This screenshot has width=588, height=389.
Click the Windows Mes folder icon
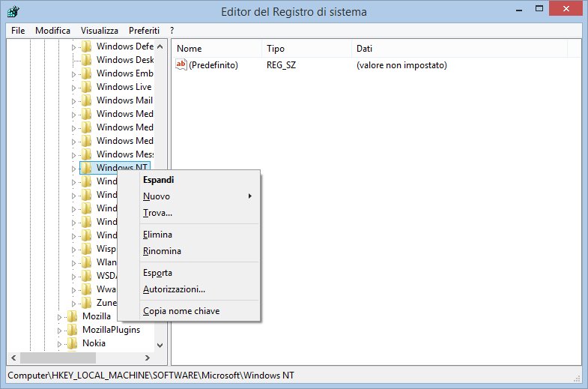87,154
